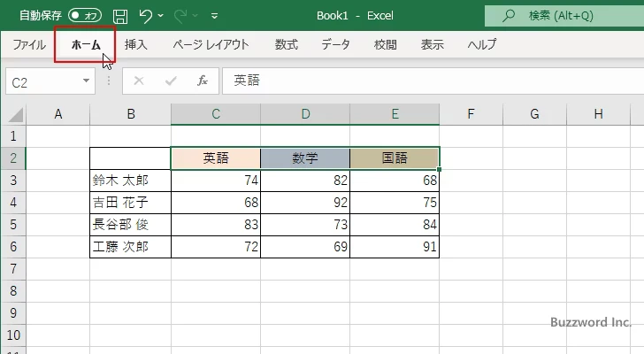Open the 数式 ribbon tab
This screenshot has height=354, width=644.
tap(287, 44)
